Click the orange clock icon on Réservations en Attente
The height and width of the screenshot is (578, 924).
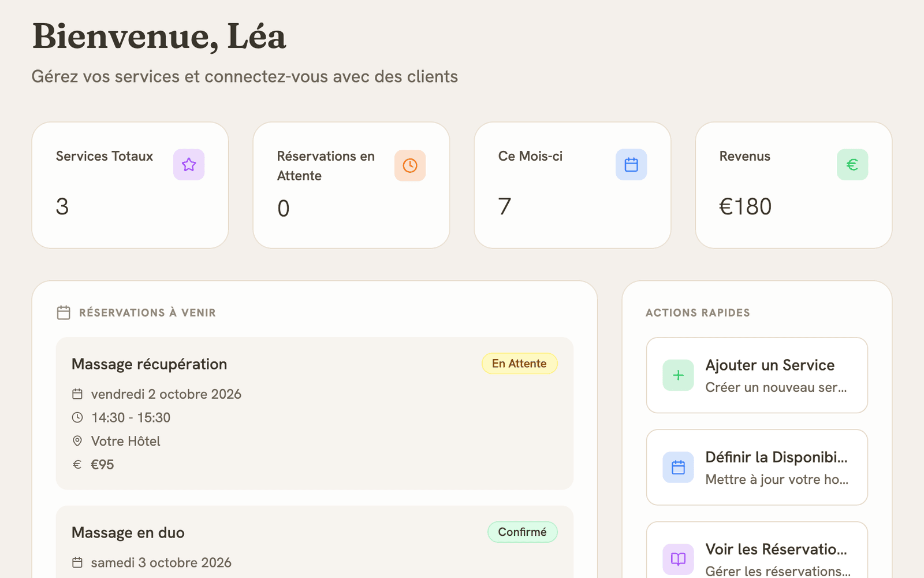point(410,166)
